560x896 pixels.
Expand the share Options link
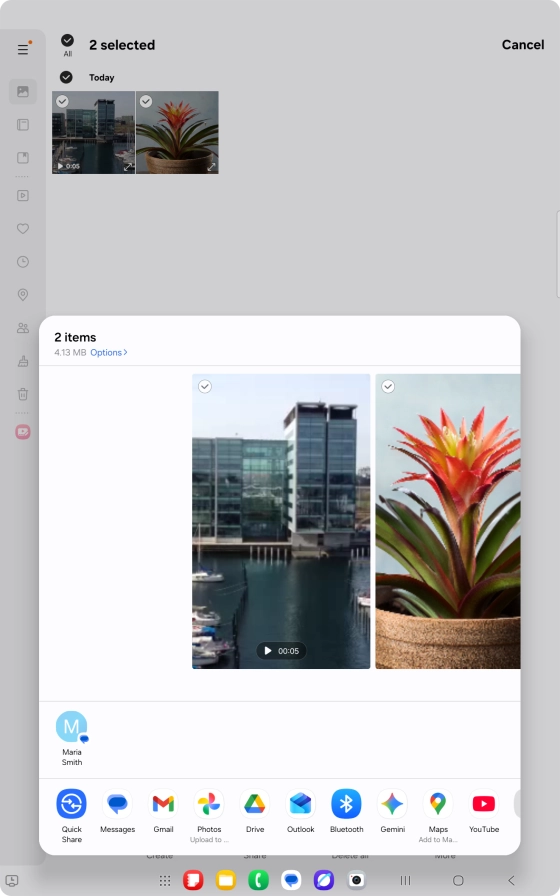(109, 353)
